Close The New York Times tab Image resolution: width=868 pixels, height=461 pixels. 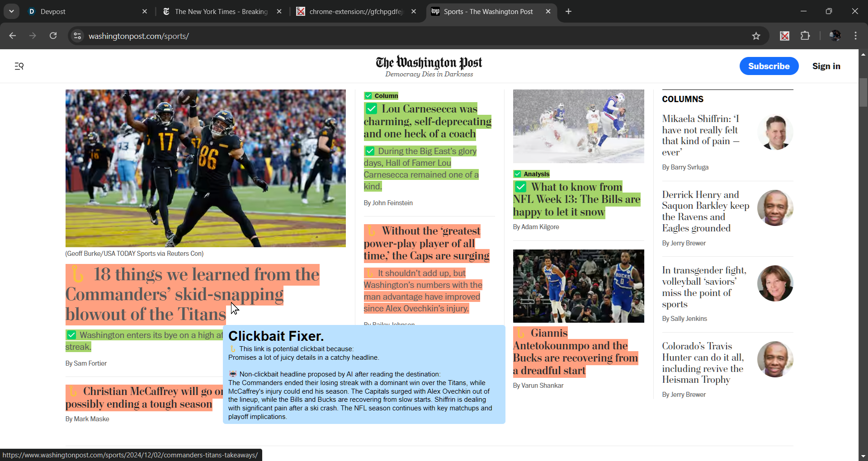pos(279,11)
